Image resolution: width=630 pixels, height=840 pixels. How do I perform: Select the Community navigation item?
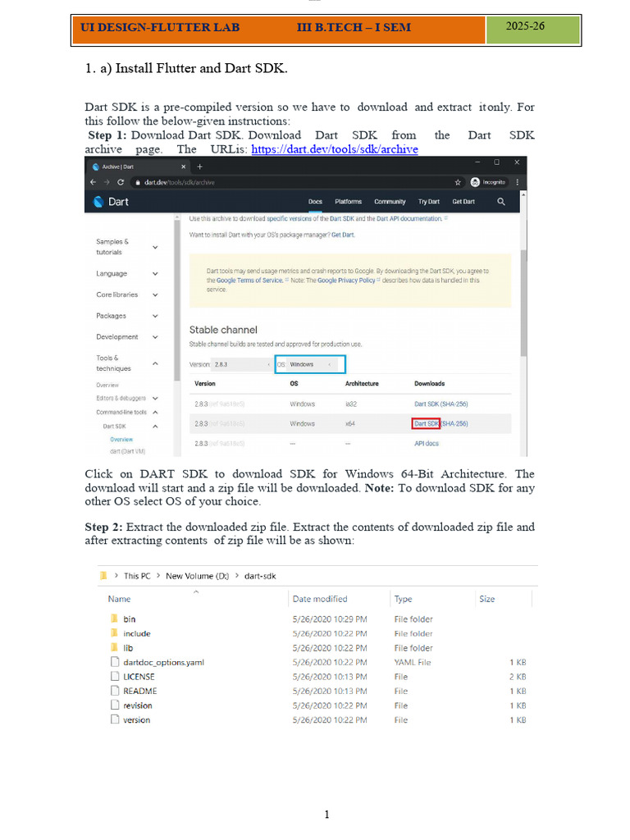pos(390,202)
